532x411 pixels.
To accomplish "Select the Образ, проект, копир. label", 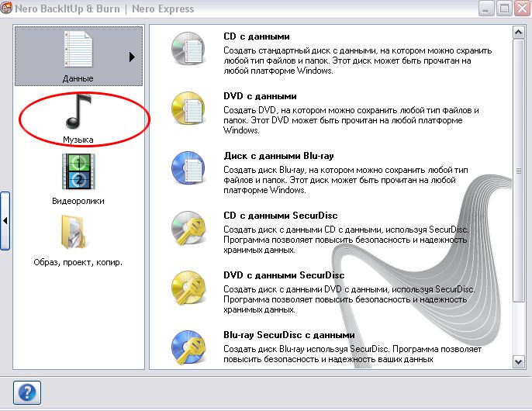I will [x=78, y=262].
